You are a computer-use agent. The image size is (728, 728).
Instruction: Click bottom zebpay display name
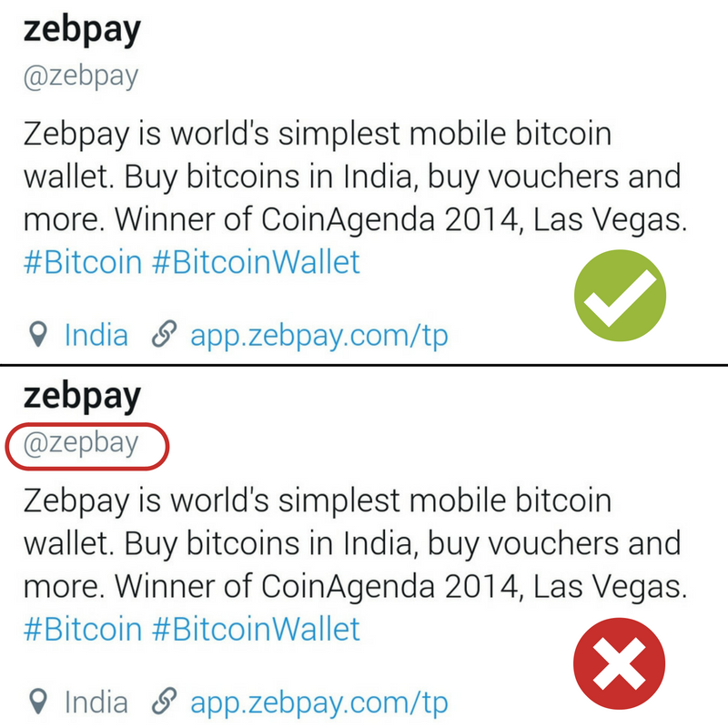point(82,398)
